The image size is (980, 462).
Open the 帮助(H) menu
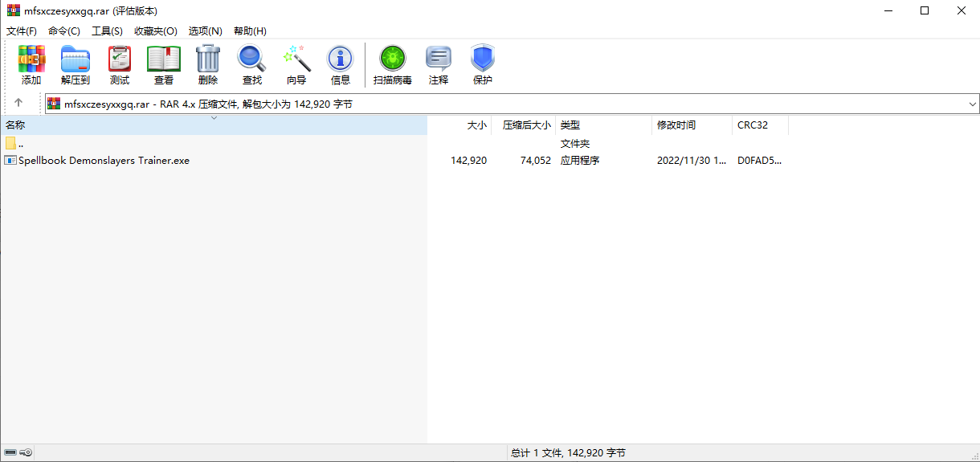250,31
